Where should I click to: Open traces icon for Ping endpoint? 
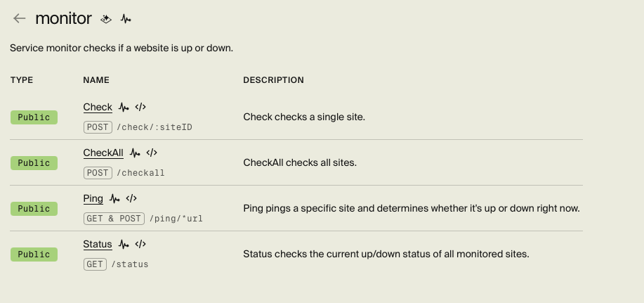point(114,198)
